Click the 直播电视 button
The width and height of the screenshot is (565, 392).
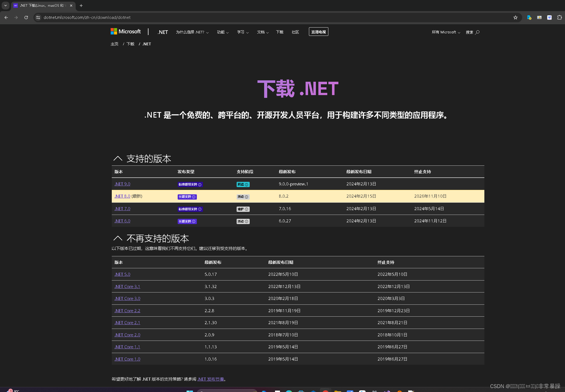point(318,32)
